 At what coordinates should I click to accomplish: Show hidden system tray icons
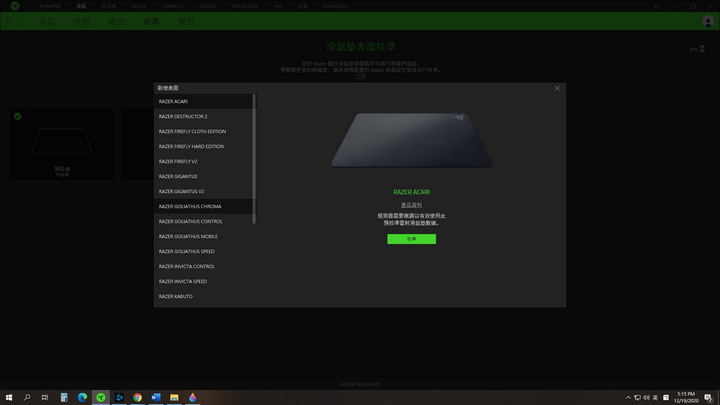click(628, 398)
